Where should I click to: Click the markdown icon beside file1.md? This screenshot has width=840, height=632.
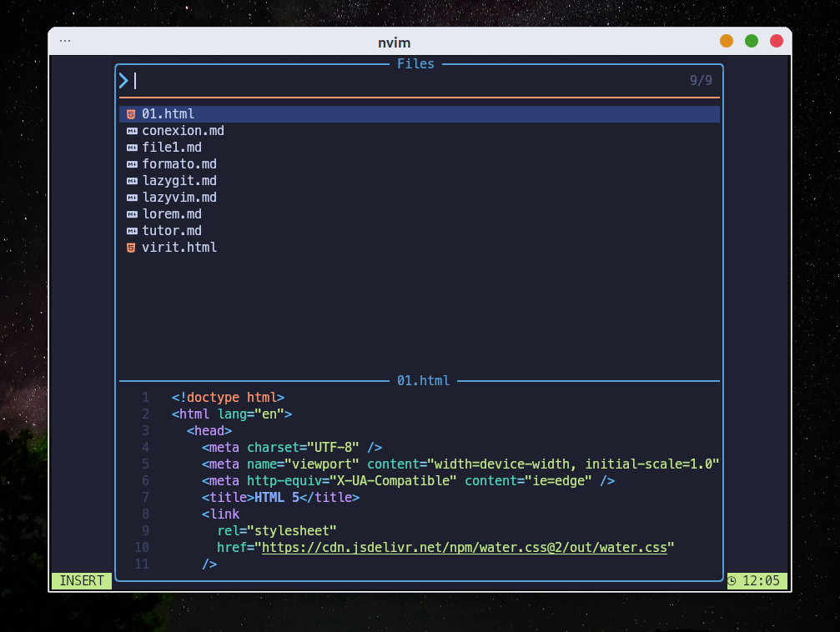click(131, 148)
